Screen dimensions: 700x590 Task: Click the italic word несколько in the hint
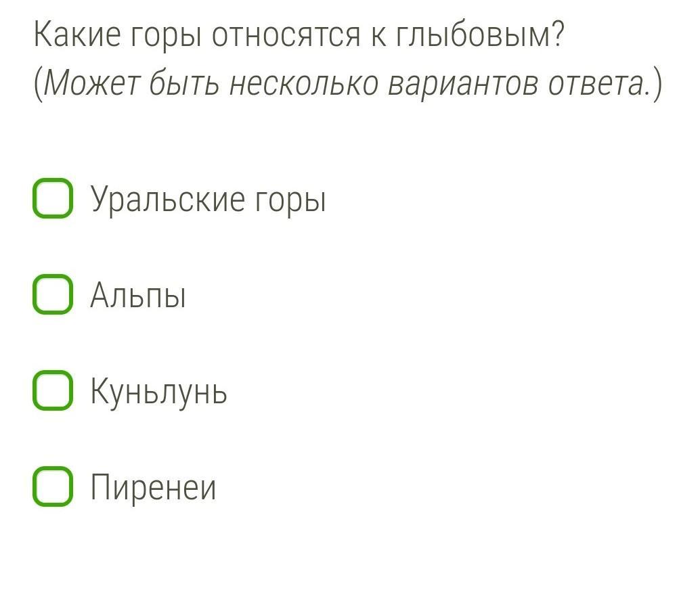(303, 84)
